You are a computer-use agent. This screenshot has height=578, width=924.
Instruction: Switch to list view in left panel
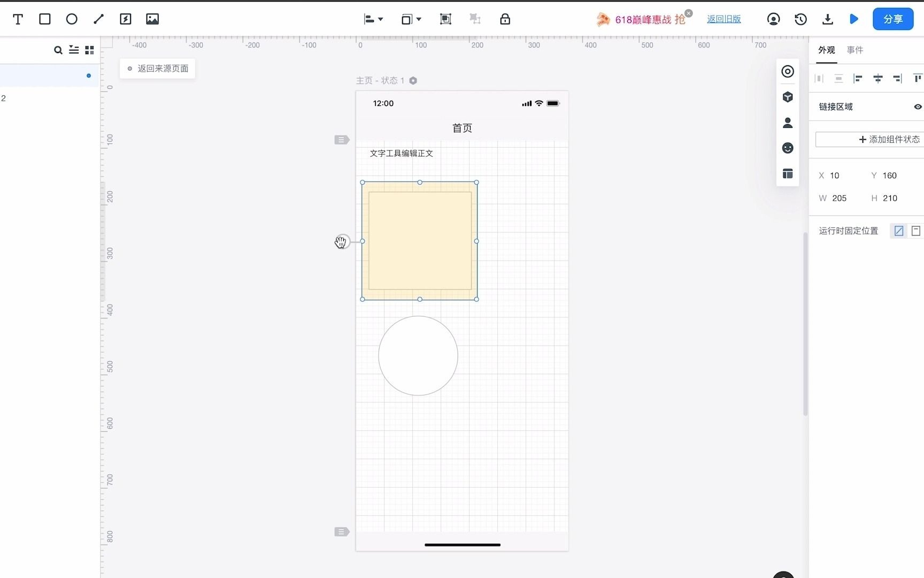(74, 50)
